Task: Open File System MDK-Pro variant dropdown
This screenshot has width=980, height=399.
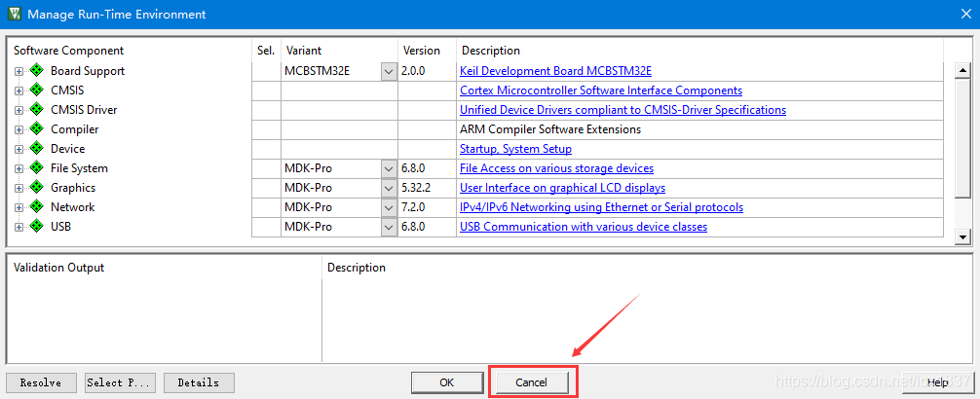Action: [x=389, y=168]
